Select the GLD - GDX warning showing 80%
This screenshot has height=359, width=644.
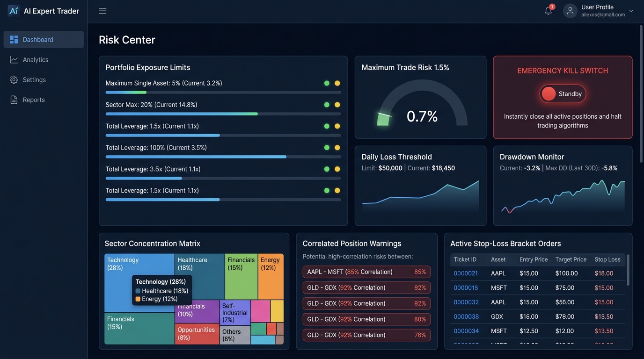point(366,320)
